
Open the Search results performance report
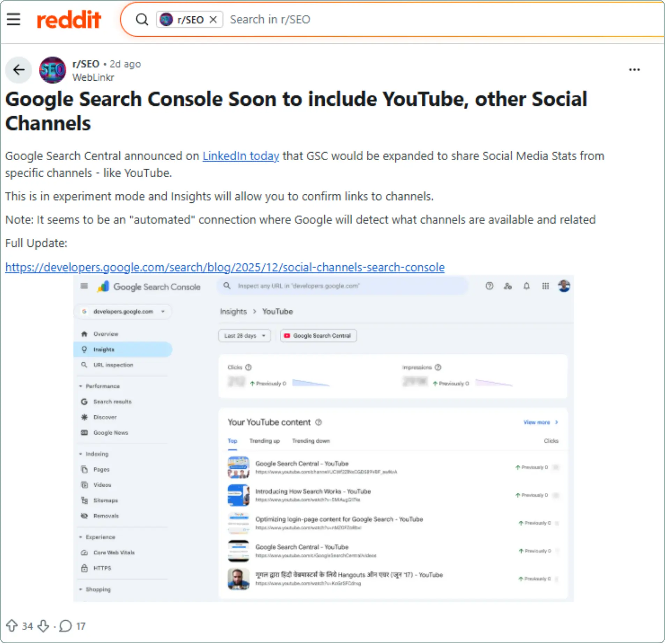click(112, 401)
